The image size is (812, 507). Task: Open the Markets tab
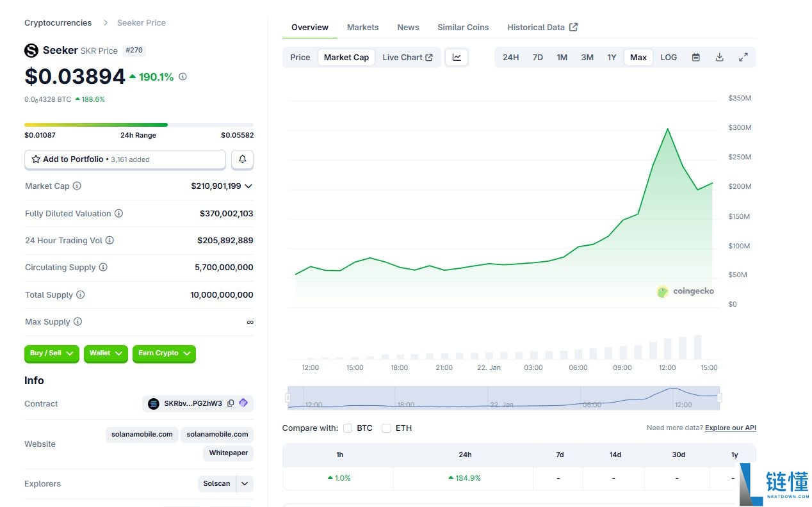(x=363, y=28)
